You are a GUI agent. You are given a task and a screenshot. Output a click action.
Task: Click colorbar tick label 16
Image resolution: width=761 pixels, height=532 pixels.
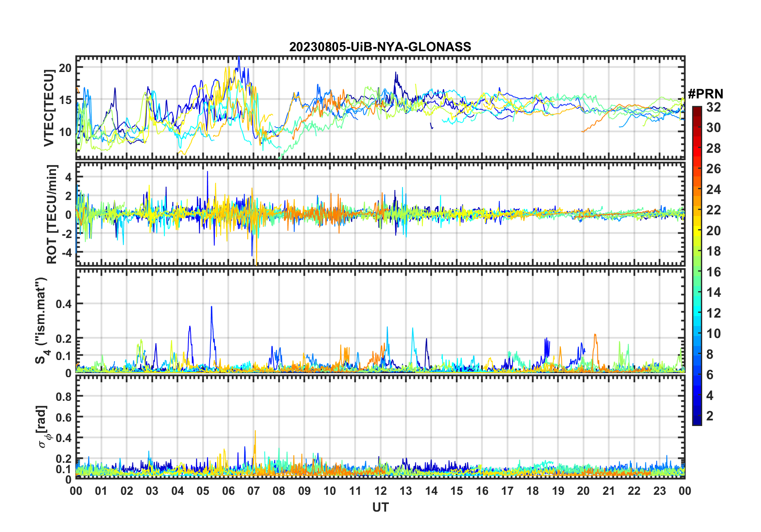pyautogui.click(x=713, y=272)
